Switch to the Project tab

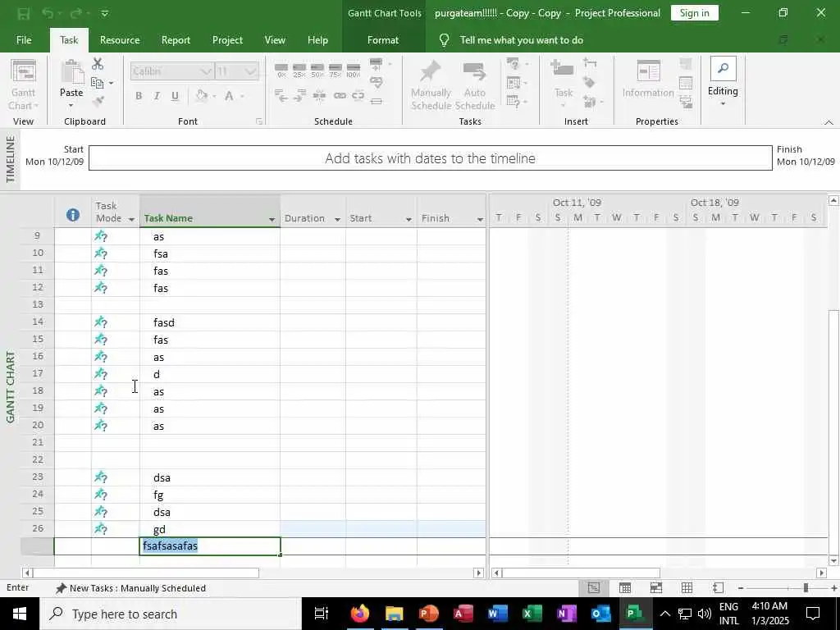pyautogui.click(x=227, y=40)
